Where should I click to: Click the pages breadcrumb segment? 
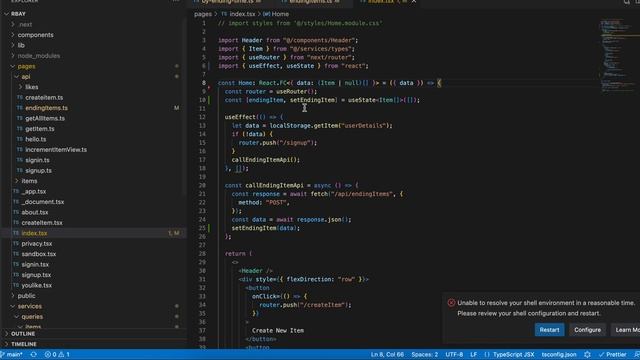point(203,14)
